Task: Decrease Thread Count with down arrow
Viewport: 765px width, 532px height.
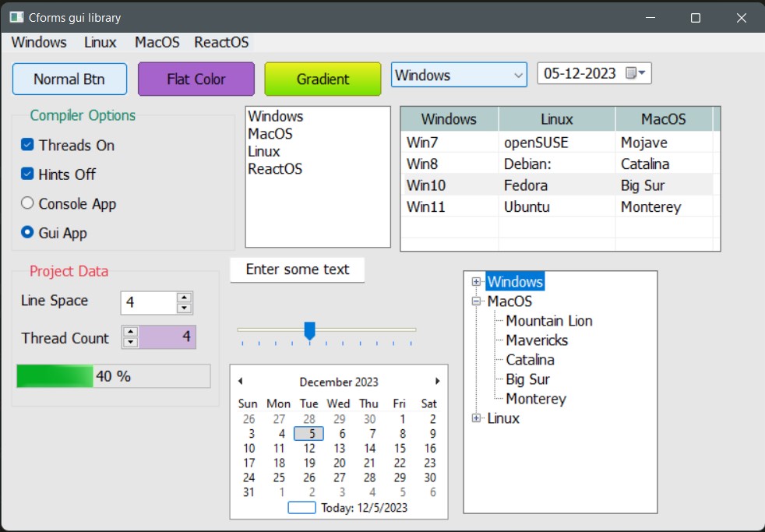Action: pos(130,342)
